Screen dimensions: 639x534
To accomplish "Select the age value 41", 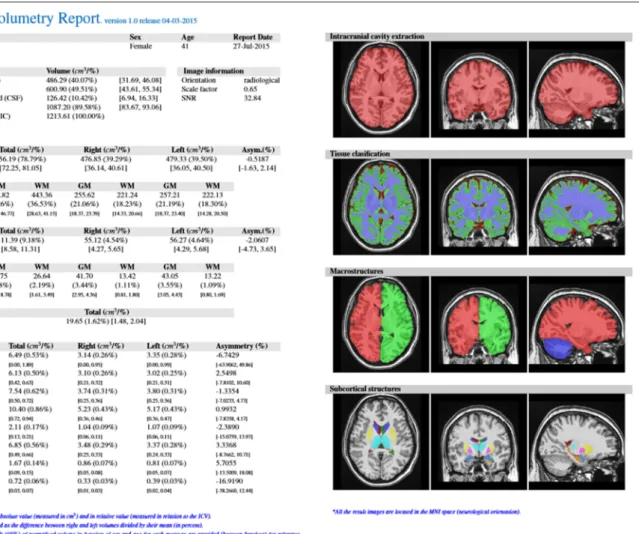I will click(x=185, y=46).
